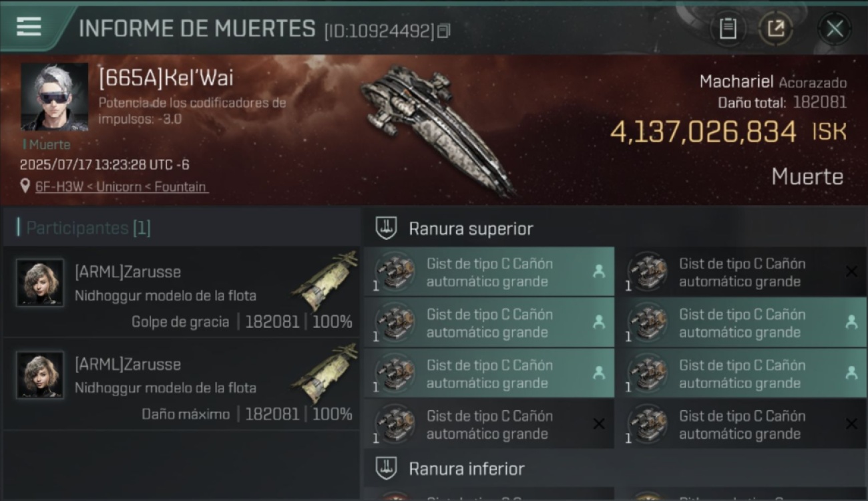Open the 6F-H3W < Unicorn < Fountain location link

[x=121, y=187]
